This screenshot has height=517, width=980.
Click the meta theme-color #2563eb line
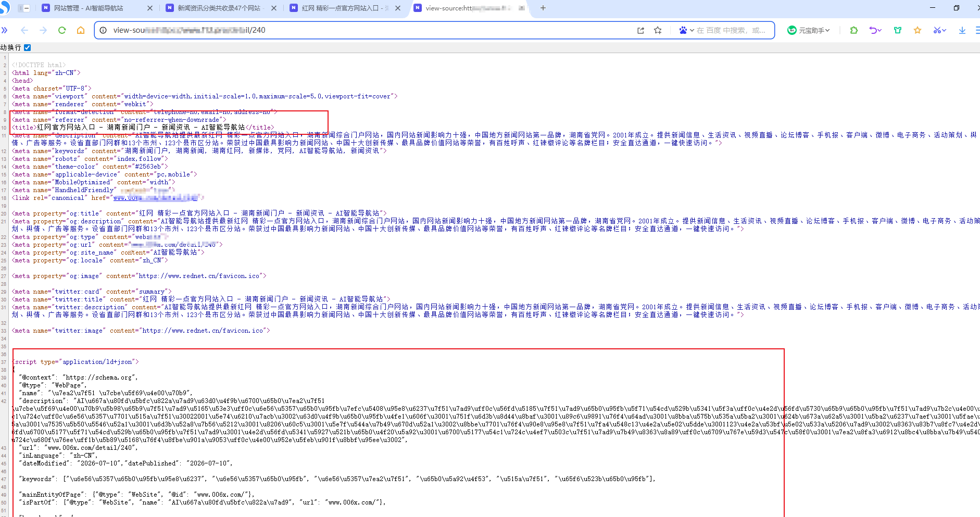90,167
